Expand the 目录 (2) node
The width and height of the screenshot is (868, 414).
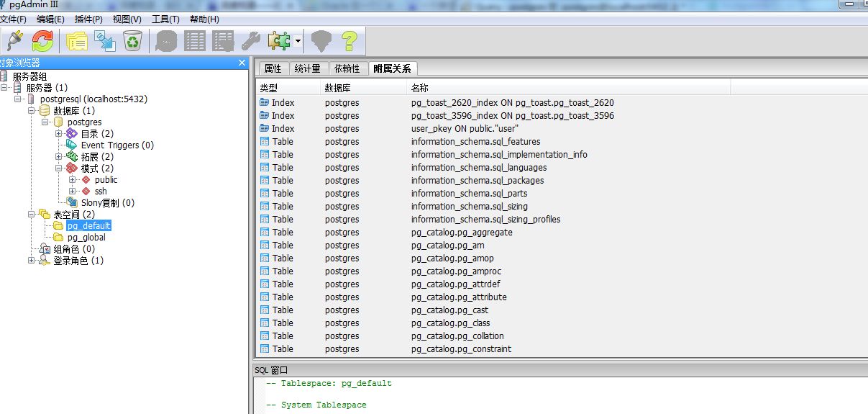[59, 134]
